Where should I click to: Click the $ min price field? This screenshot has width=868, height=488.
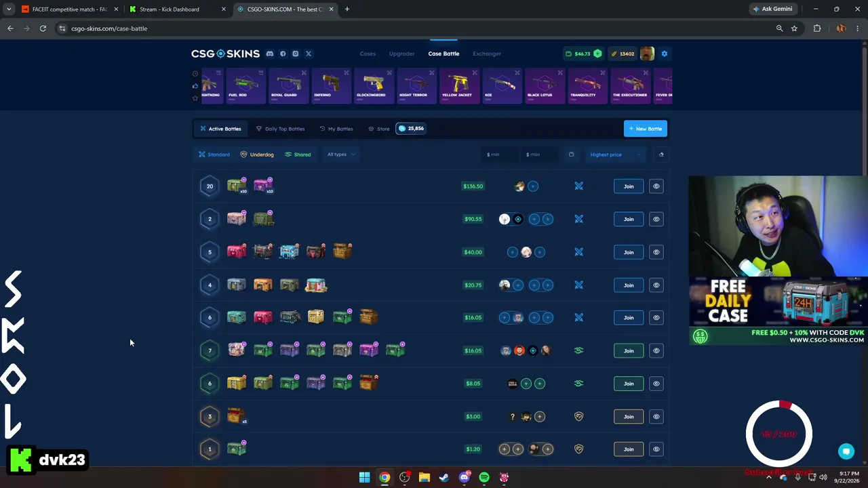[x=500, y=155]
